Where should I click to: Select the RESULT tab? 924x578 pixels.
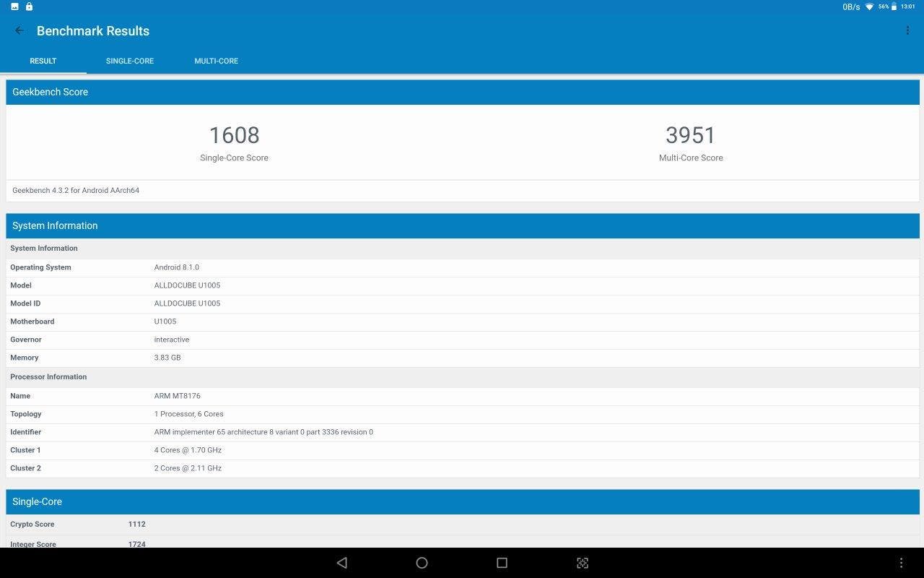(43, 61)
